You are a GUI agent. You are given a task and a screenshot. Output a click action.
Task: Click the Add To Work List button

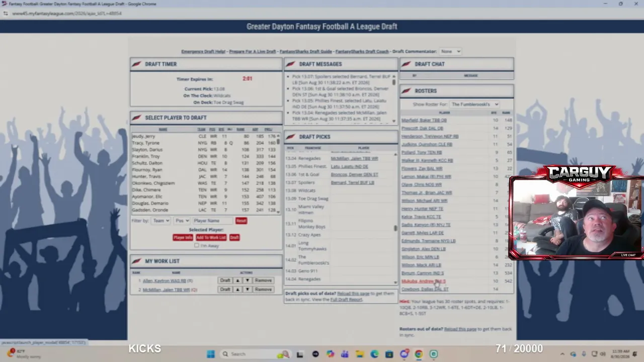tap(211, 237)
